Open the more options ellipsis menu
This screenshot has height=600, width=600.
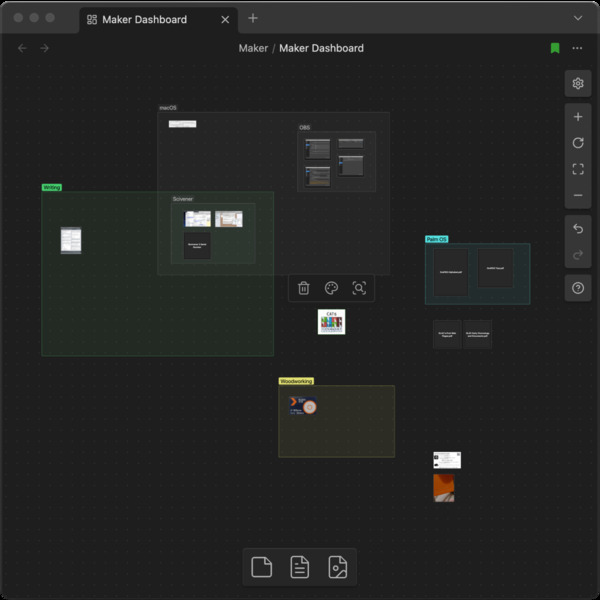(x=577, y=48)
